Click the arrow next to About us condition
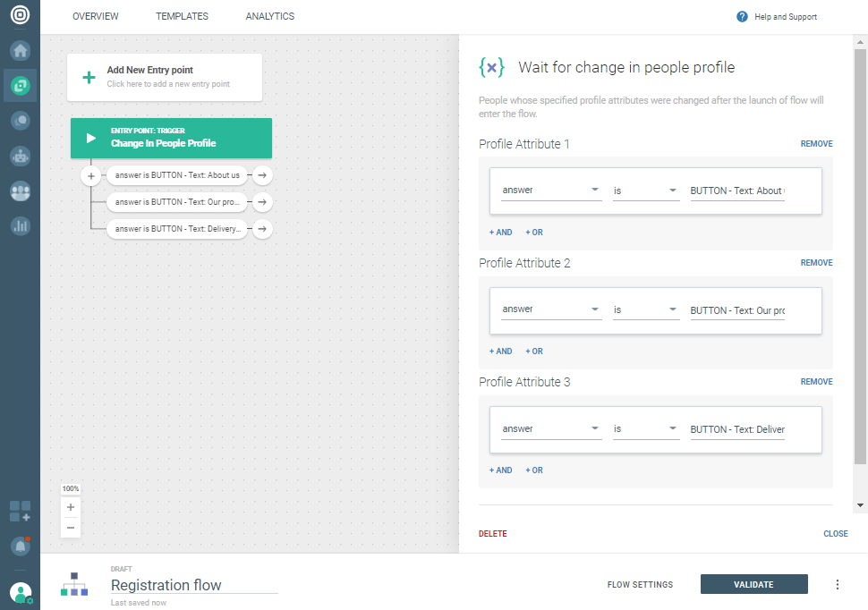 tap(262, 175)
